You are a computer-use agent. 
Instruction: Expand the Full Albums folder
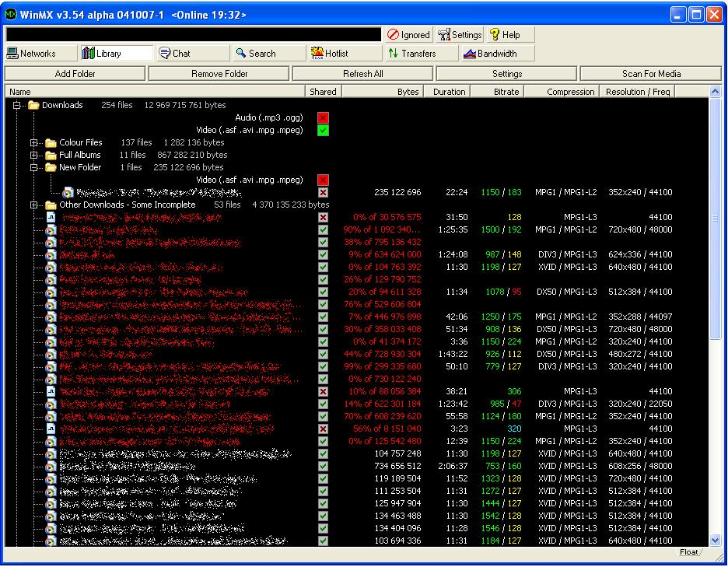point(34,155)
